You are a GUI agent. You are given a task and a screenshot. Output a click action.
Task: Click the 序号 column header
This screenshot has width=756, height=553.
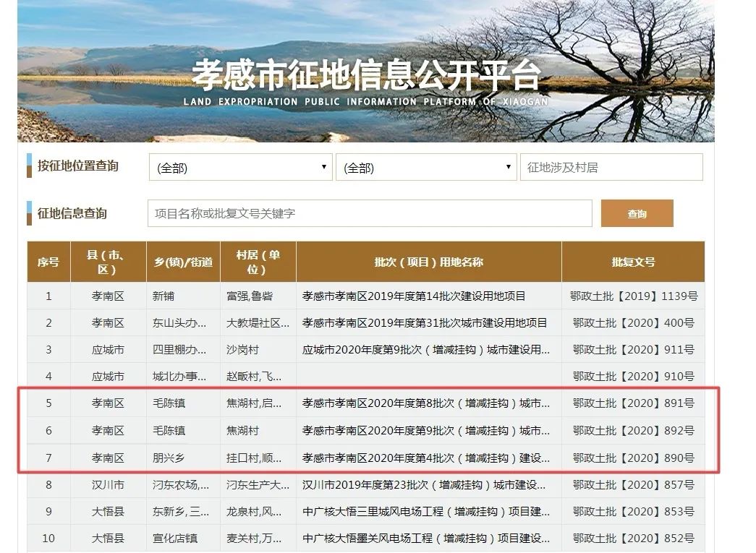pos(48,262)
